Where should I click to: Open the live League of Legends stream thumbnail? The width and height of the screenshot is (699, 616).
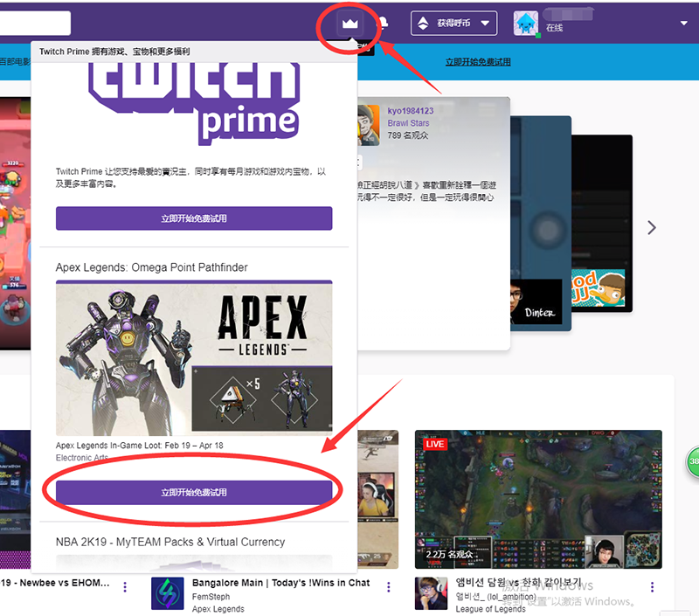[538, 499]
